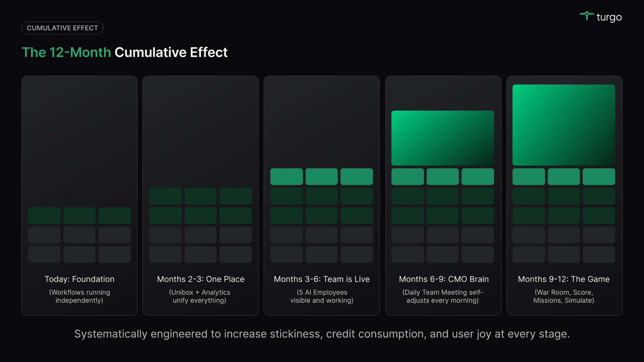Image resolution: width=644 pixels, height=362 pixels.
Task: Click the bottom tagline about stickiness
Action: tap(322, 334)
